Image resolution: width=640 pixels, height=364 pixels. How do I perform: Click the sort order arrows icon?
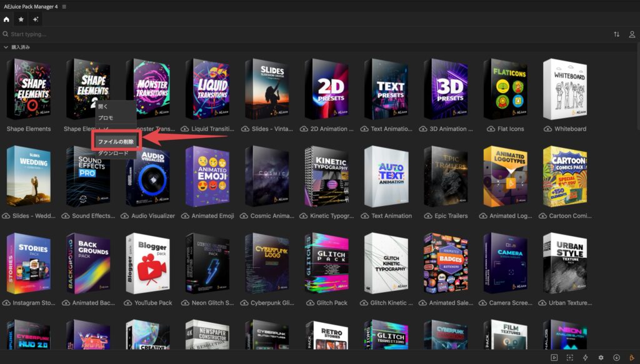click(616, 34)
